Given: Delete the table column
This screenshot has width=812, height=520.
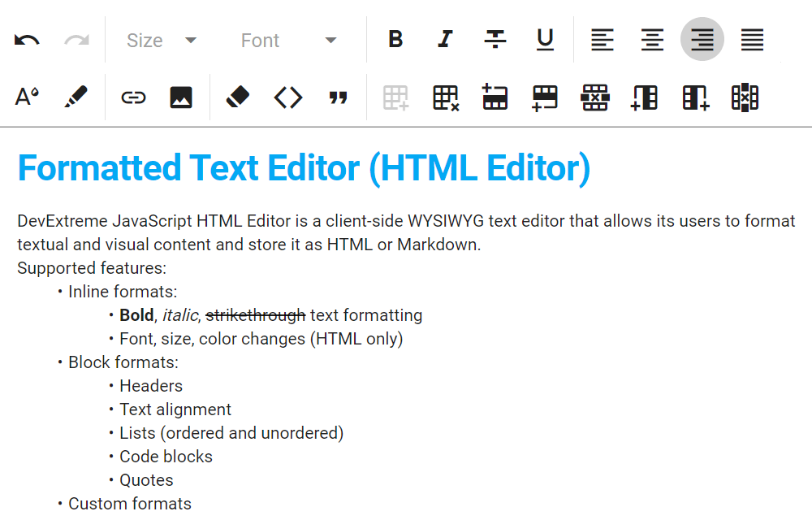Looking at the screenshot, I should point(744,97).
